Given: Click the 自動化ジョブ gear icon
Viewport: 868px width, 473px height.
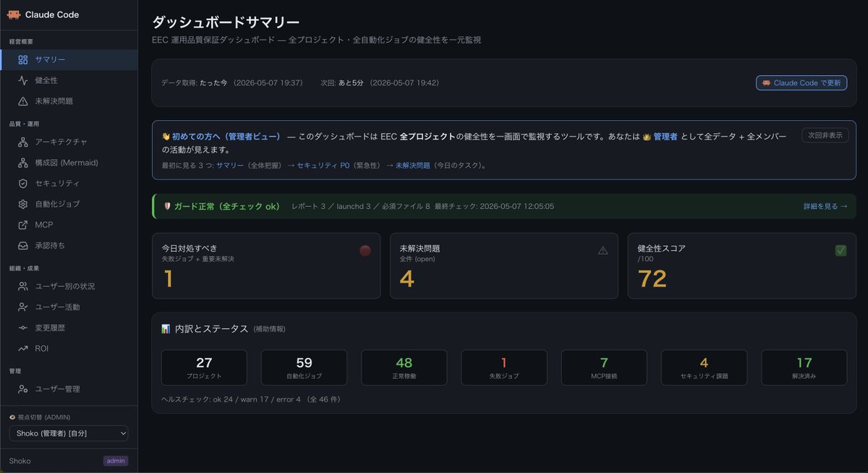Looking at the screenshot, I should pos(23,204).
